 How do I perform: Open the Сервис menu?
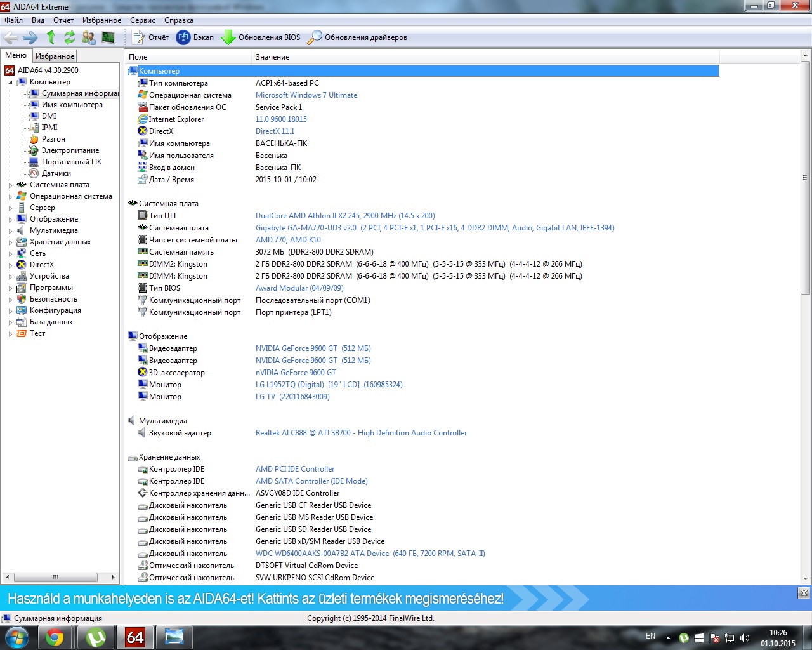[143, 20]
